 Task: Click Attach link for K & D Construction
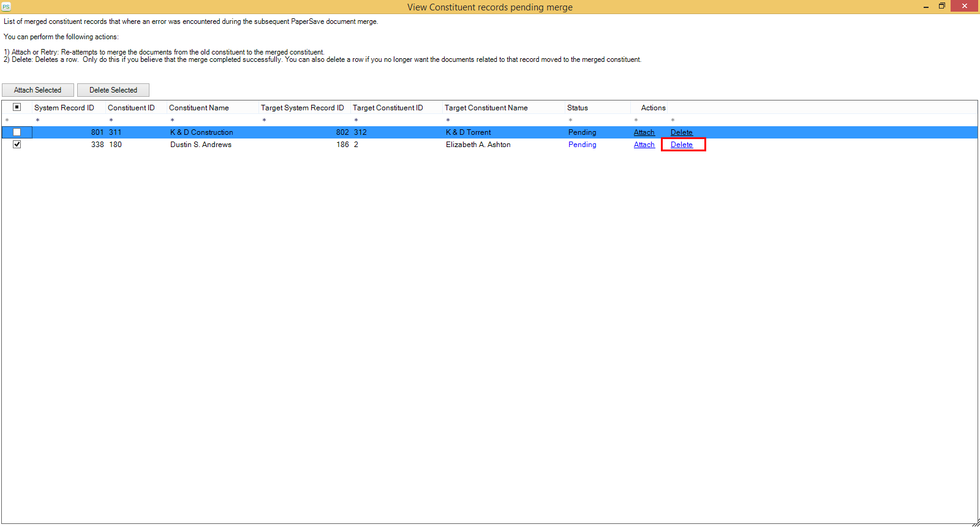pyautogui.click(x=644, y=132)
